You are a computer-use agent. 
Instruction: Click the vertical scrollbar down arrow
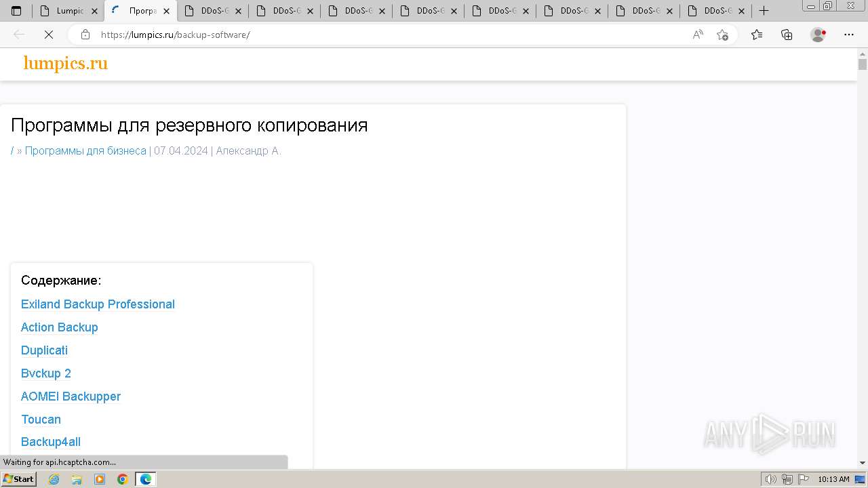click(x=863, y=463)
